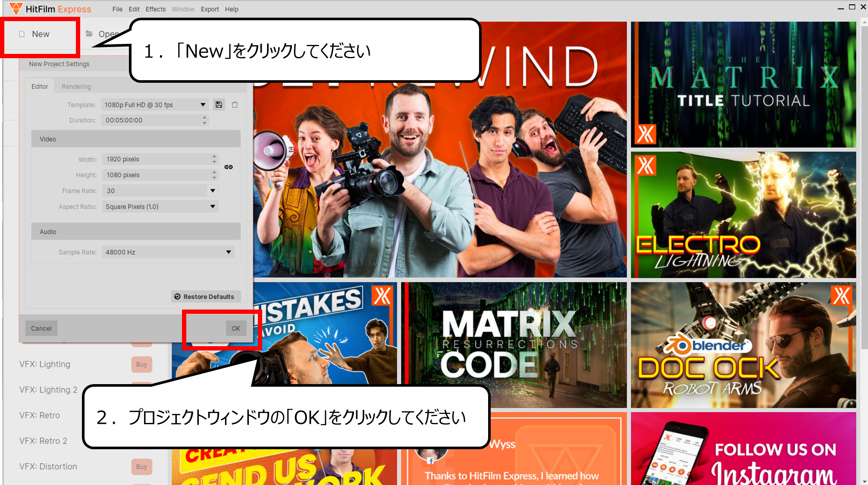Open the Sample Rate dropdown
Viewport: 868px width, 485px height.
pos(168,252)
